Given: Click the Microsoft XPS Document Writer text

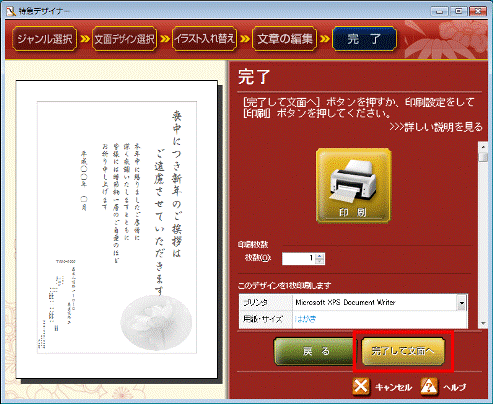Looking at the screenshot, I should click(x=345, y=303).
